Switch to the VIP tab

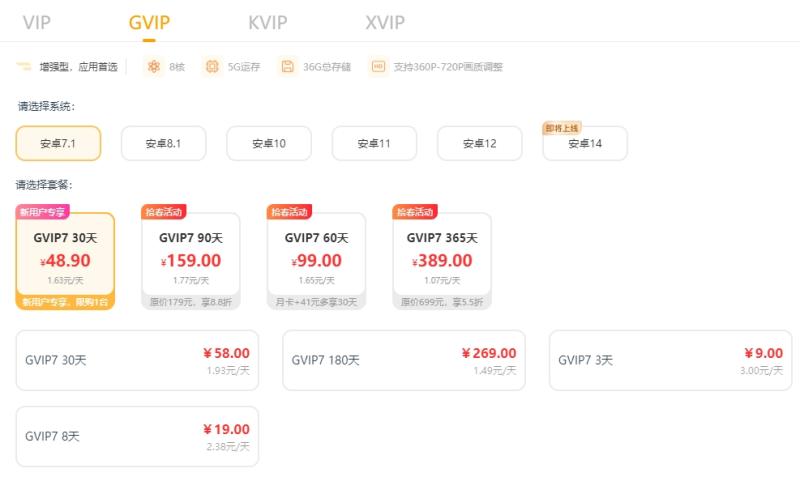37,22
